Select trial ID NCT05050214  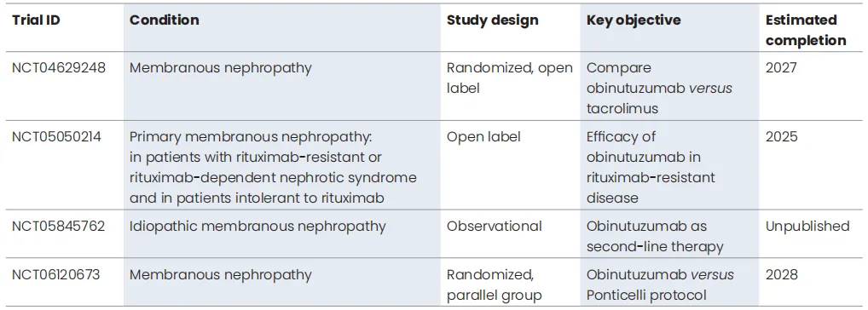[x=56, y=136]
